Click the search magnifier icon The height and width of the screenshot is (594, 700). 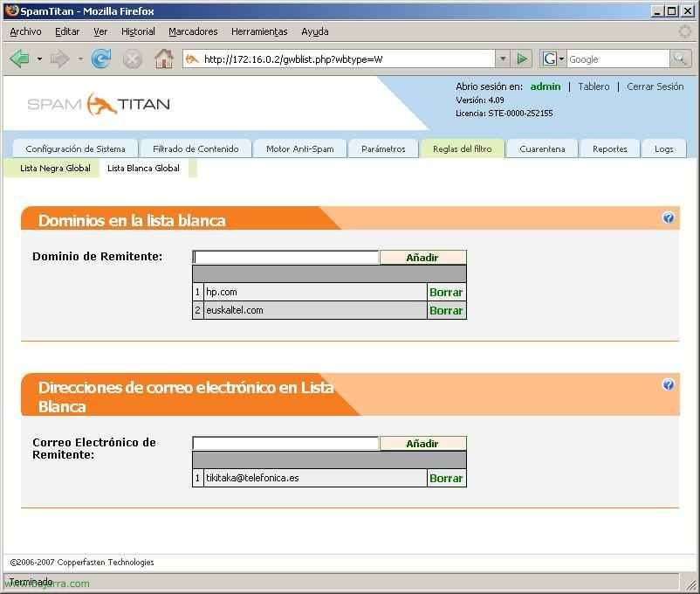tap(680, 59)
